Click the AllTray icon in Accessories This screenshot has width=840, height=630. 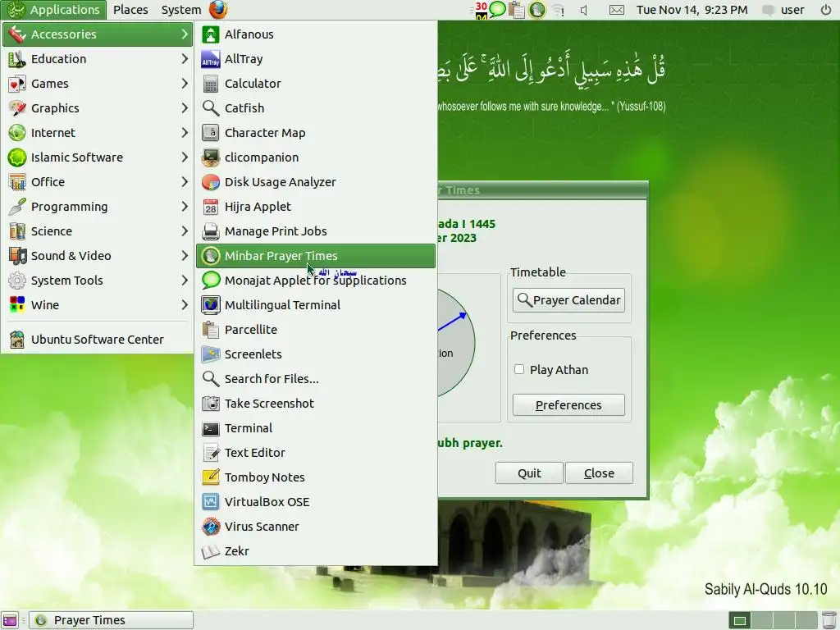(x=211, y=59)
